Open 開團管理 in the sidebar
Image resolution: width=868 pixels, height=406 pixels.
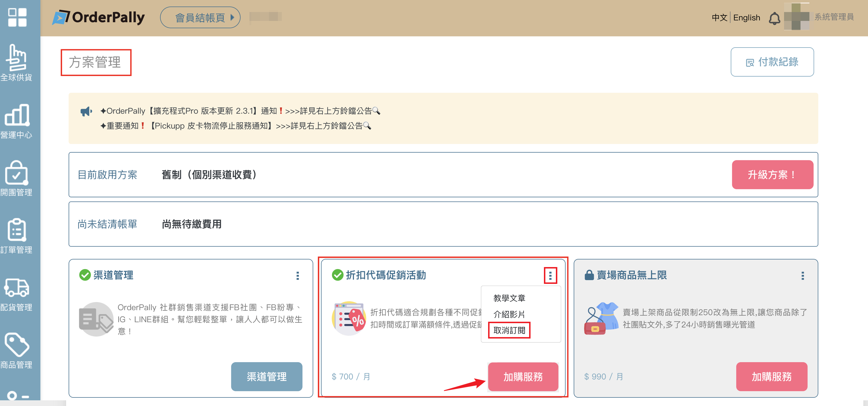(x=17, y=179)
